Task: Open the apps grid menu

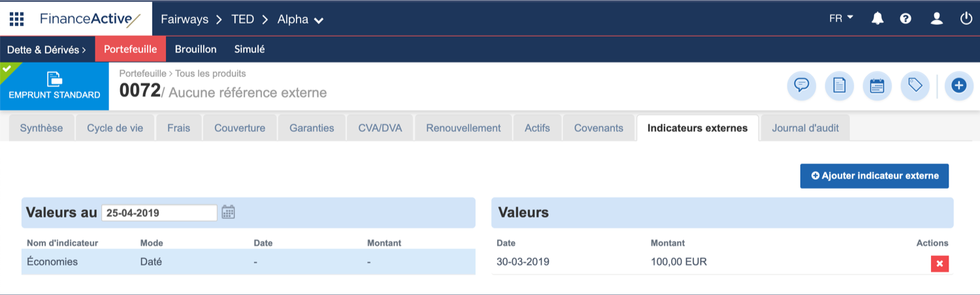Action: tap(16, 19)
